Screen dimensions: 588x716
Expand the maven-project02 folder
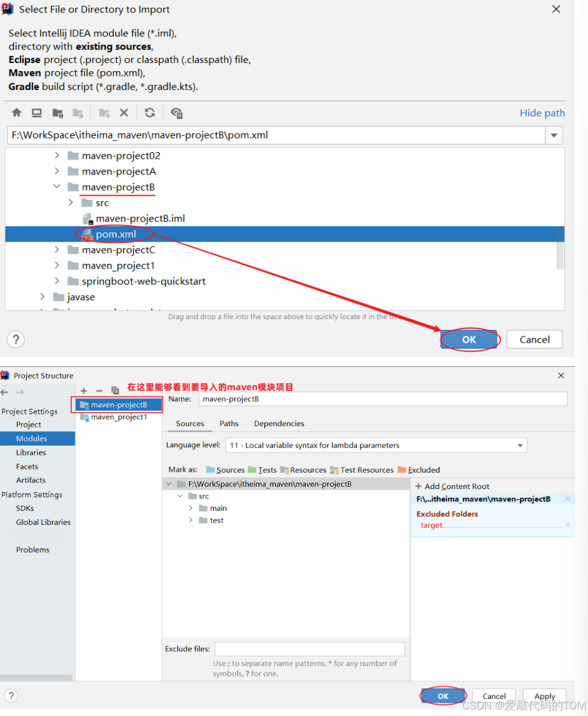56,155
